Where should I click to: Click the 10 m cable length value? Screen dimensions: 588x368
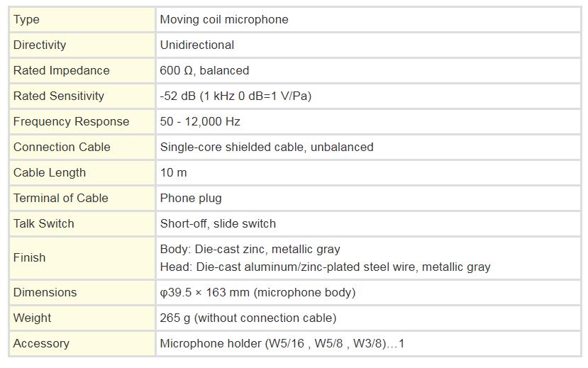[173, 172]
